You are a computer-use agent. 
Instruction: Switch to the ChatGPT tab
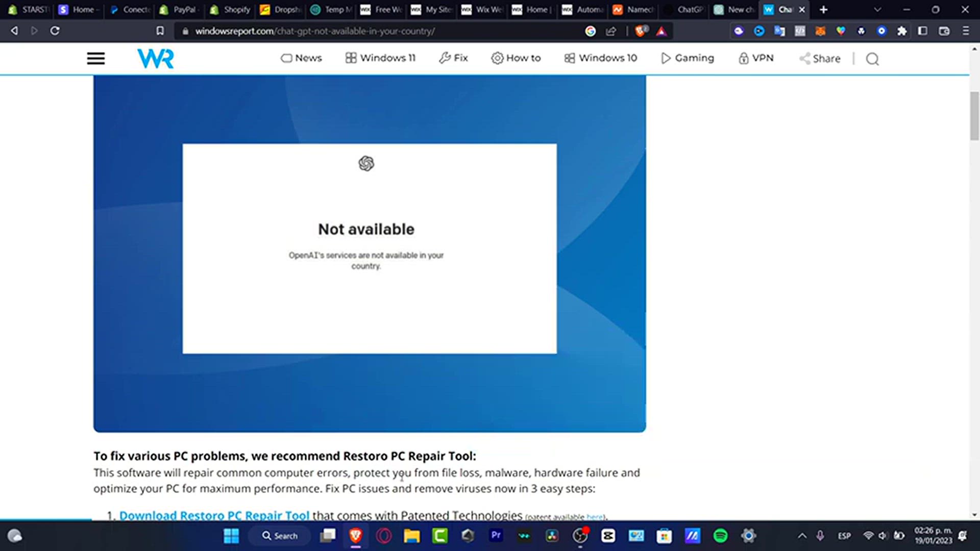684,9
